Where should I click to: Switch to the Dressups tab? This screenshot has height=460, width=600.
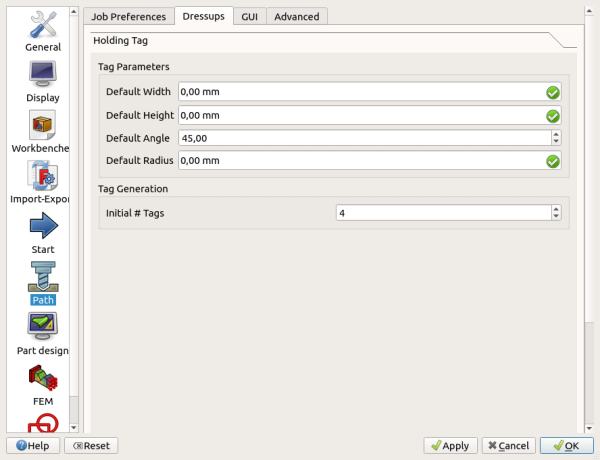coord(204,16)
